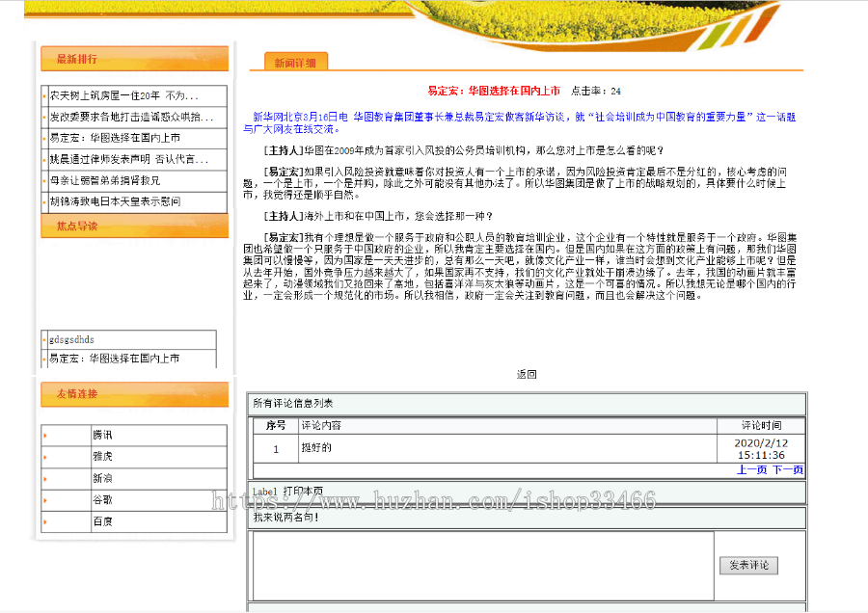The width and height of the screenshot is (868, 613).
Task: Click the 返回 back link
Action: 528,374
